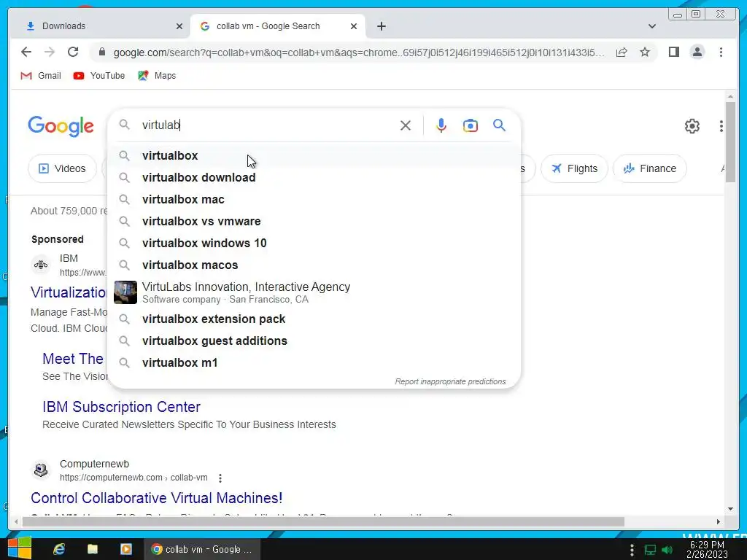Pick virtualbox guest additions suggestion
This screenshot has height=560, width=747.
314,341
